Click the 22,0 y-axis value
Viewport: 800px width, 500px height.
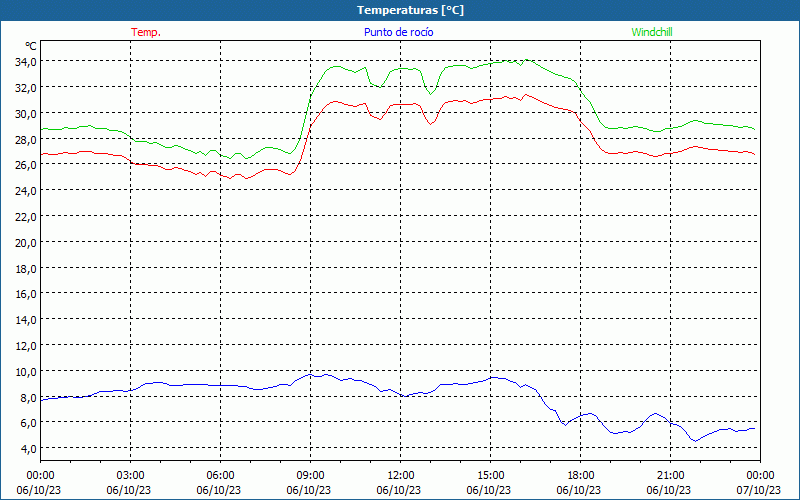26,217
